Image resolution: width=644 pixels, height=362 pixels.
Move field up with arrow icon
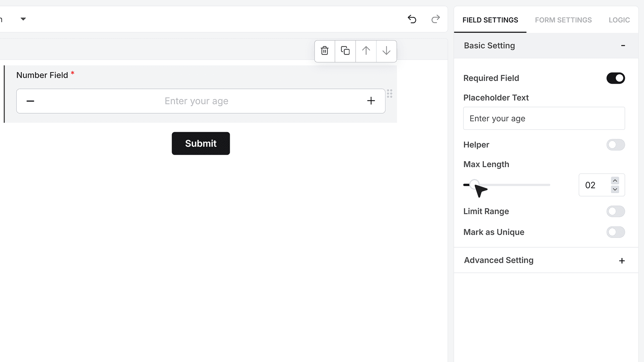click(x=366, y=51)
